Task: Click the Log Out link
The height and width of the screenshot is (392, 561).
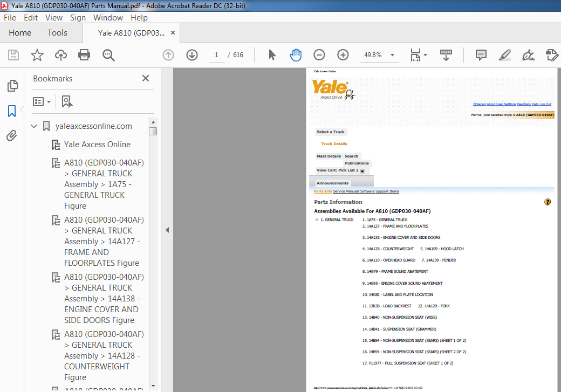Action: click(545, 104)
